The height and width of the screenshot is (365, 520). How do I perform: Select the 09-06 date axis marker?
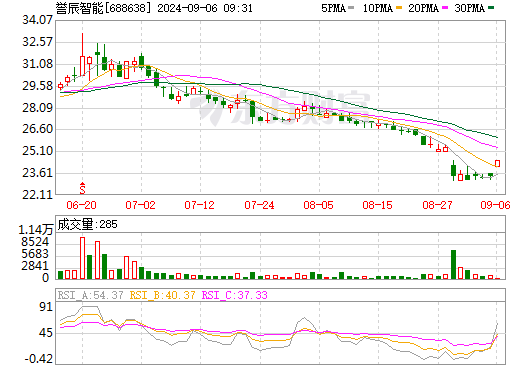pos(495,205)
